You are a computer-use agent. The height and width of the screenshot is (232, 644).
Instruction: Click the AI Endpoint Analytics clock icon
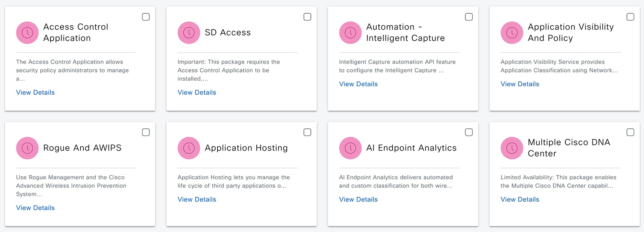coord(350,148)
